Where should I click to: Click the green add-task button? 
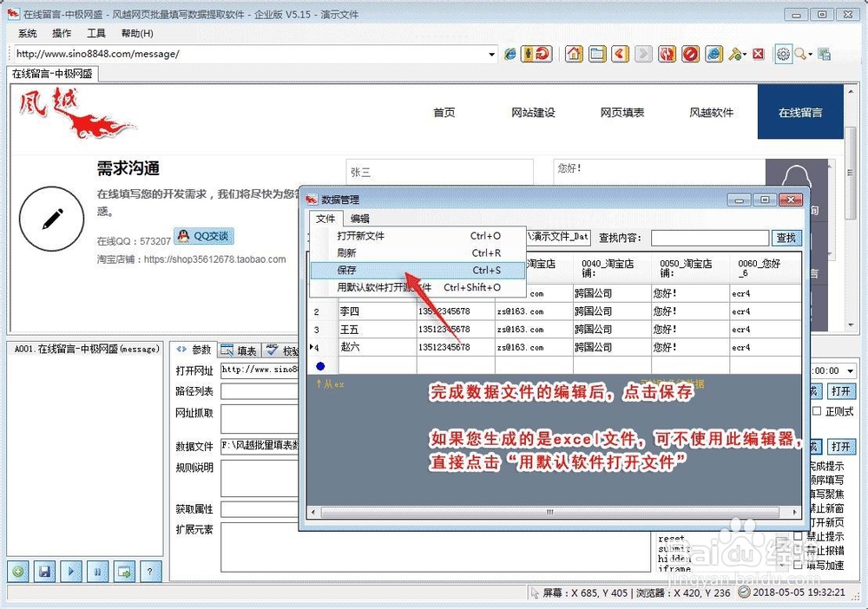click(x=18, y=572)
